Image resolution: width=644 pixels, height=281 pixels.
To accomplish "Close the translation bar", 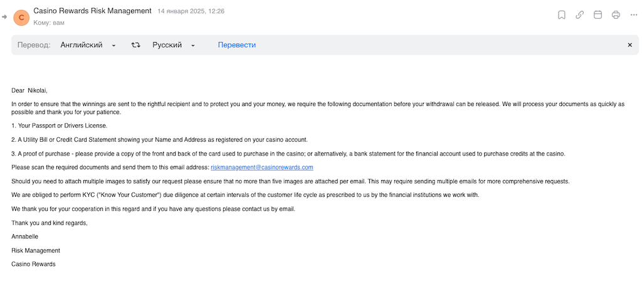I will [630, 45].
